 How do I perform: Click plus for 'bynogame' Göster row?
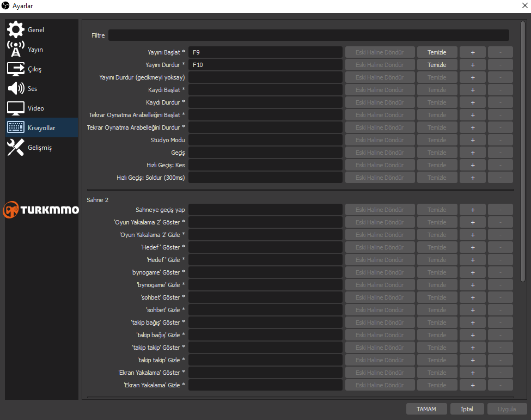pos(473,273)
